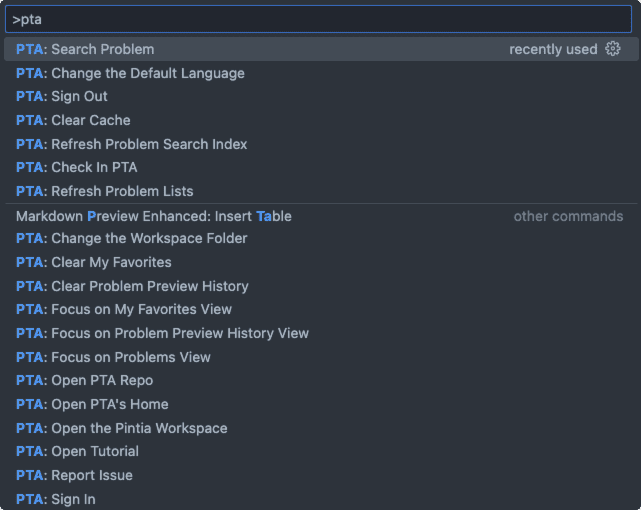Choose PTA: Clear Problem Preview History

(x=321, y=286)
